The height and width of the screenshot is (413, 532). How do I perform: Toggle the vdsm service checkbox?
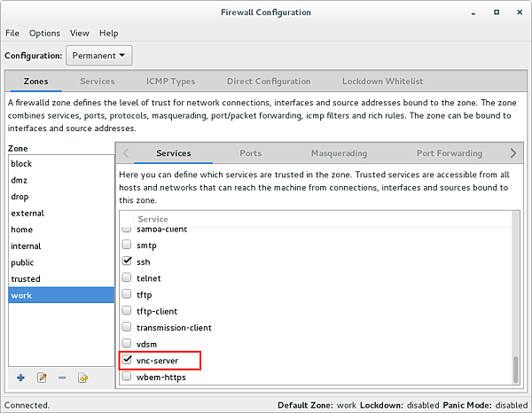click(x=127, y=343)
